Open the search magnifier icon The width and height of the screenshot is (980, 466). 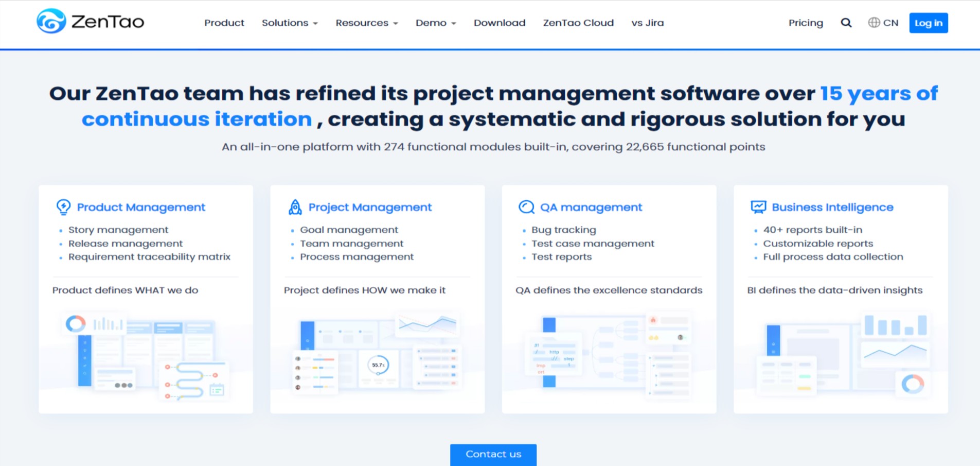point(846,23)
